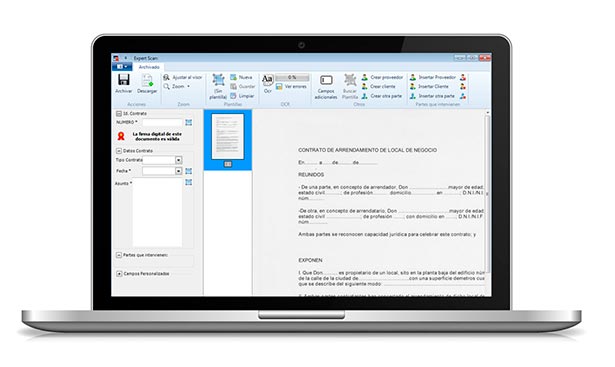Image resolution: width=615 pixels, height=367 pixels.
Task: Click remove-client icon beside Insertar Cliente
Action: pos(463,86)
